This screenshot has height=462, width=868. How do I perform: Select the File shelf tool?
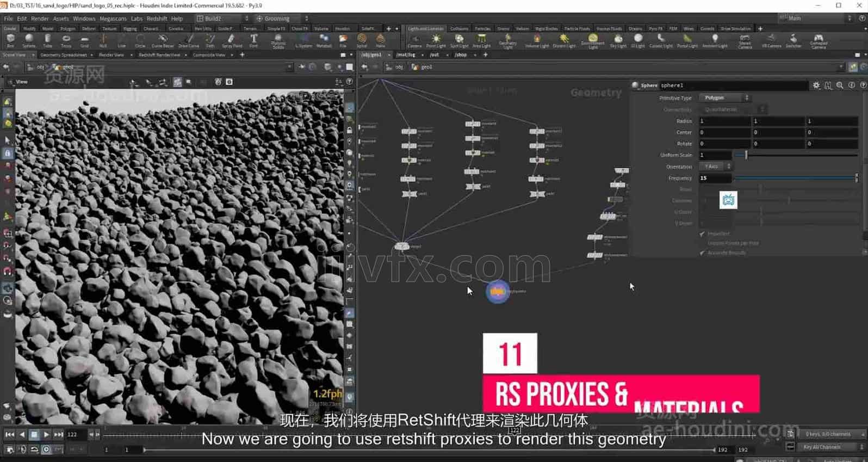point(343,41)
